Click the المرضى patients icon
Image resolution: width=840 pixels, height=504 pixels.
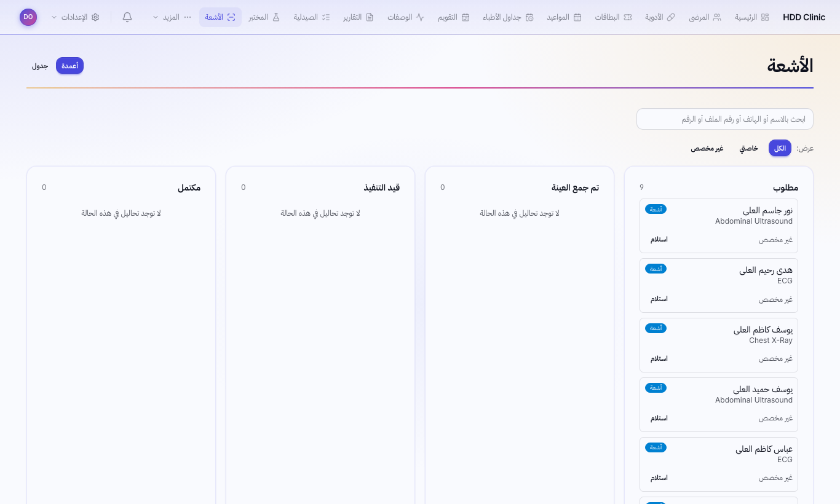[717, 17]
